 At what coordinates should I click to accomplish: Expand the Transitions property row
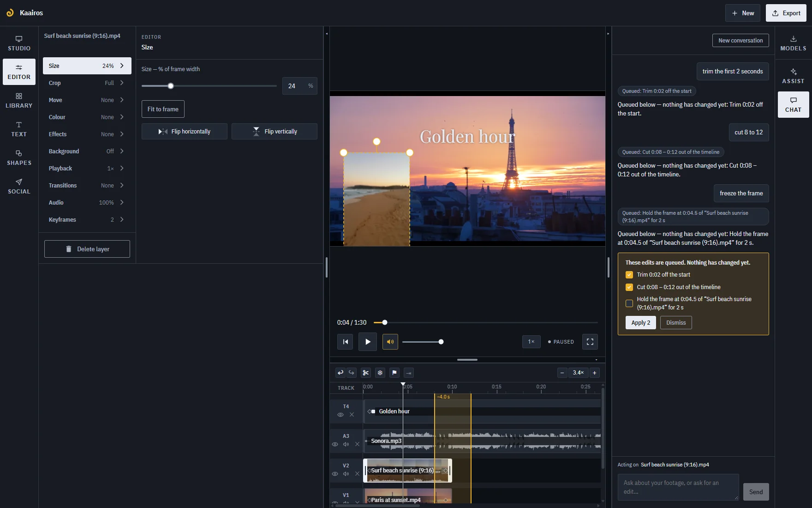point(87,186)
